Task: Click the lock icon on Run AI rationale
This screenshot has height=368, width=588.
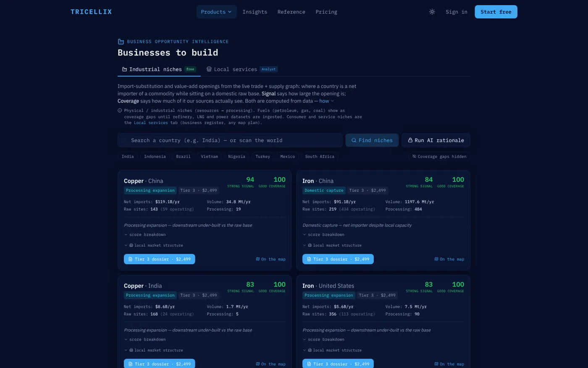Action: coord(410,140)
